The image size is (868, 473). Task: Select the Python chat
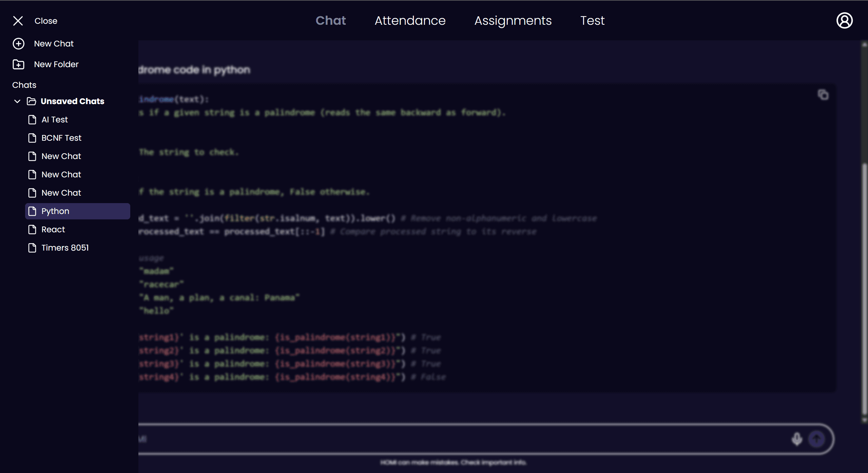[77, 211]
